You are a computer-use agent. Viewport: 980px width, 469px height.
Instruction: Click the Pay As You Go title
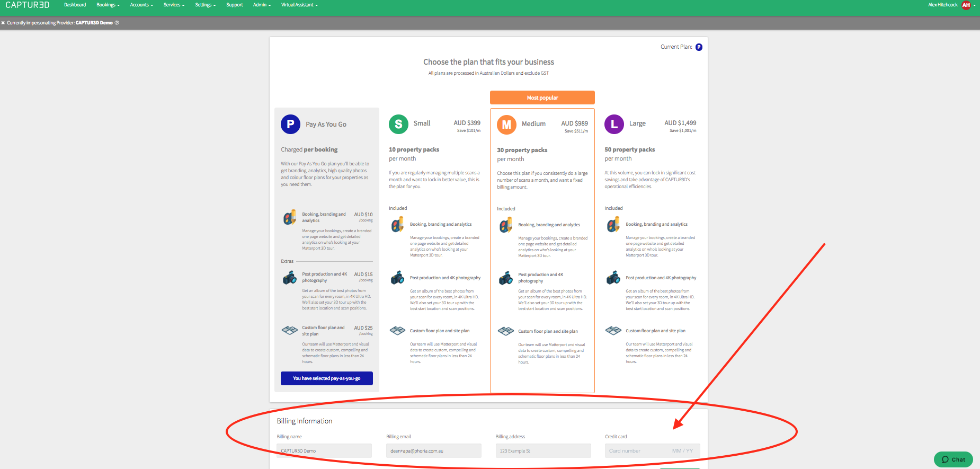point(326,125)
